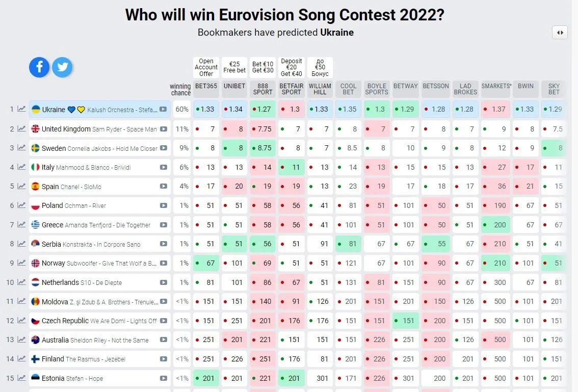This screenshot has height=392, width=578.
Task: Play Estonia's Hope video
Action: tap(163, 378)
